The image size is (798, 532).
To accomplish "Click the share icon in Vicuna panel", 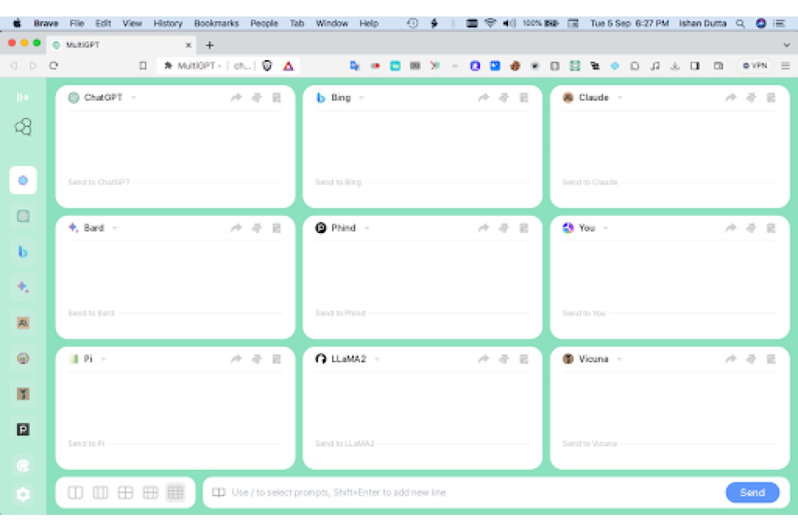I will [731, 359].
